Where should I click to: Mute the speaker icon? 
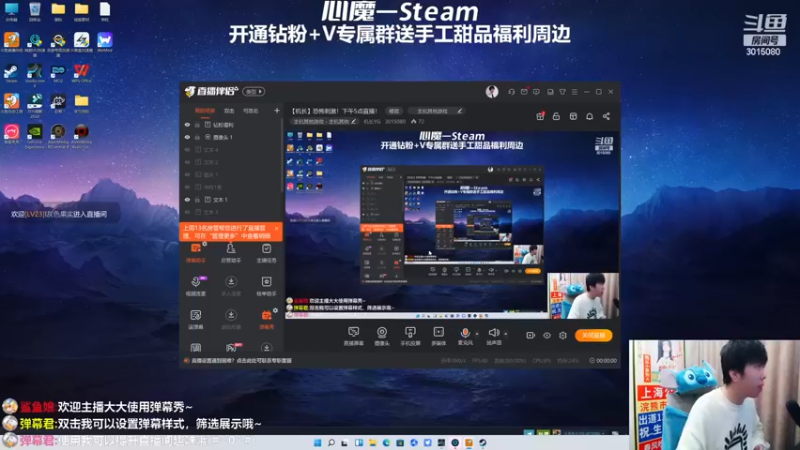[x=493, y=333]
